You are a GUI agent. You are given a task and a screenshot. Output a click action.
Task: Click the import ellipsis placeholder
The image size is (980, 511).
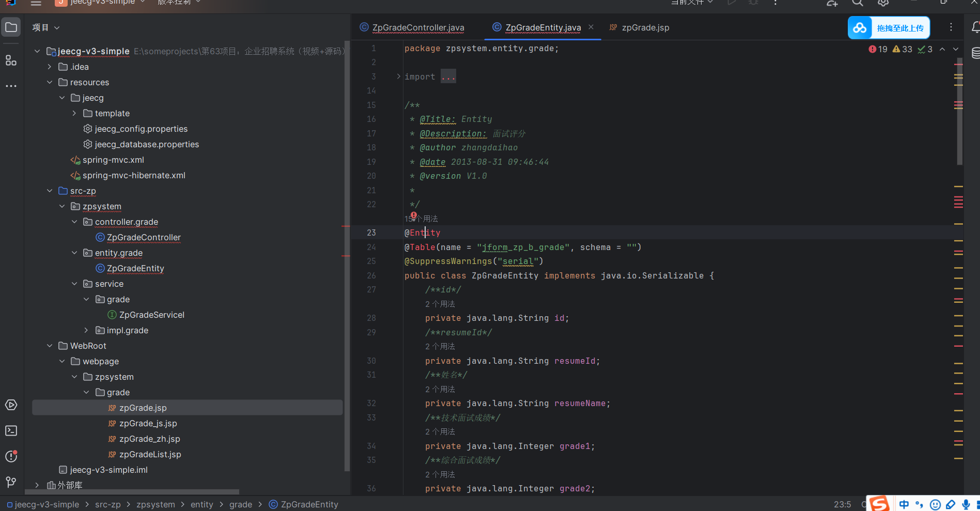448,76
